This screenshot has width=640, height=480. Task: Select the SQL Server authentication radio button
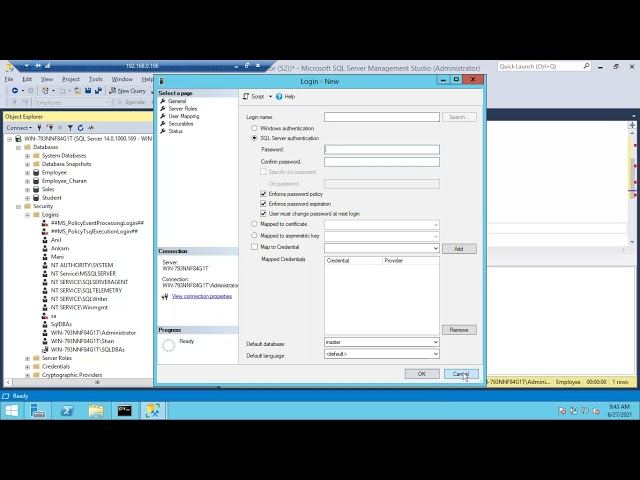pos(254,138)
